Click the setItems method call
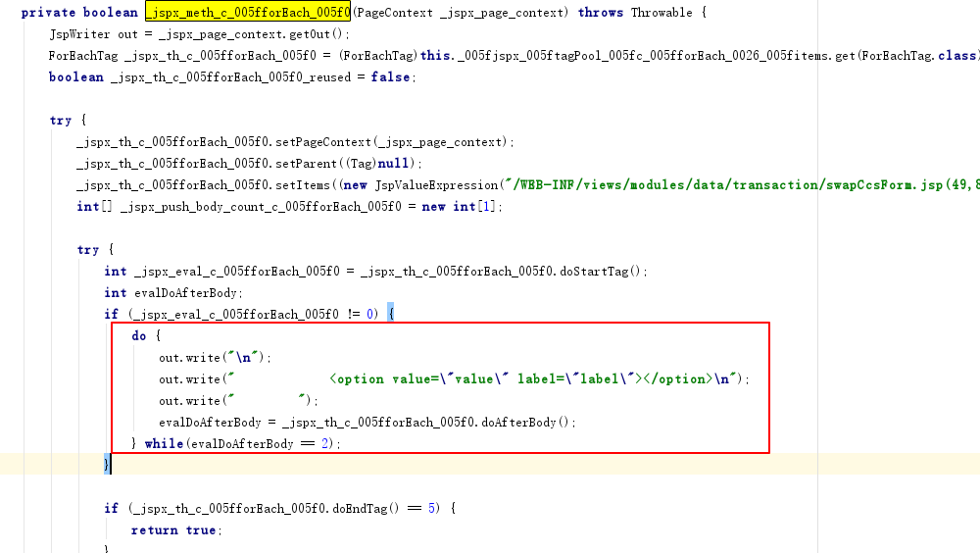This screenshot has width=980, height=553. (x=302, y=185)
